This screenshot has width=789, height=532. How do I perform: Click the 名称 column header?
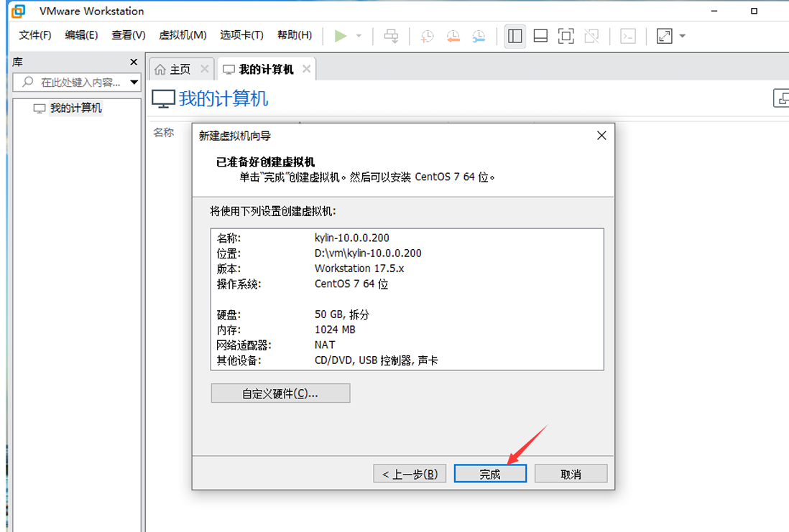point(164,132)
